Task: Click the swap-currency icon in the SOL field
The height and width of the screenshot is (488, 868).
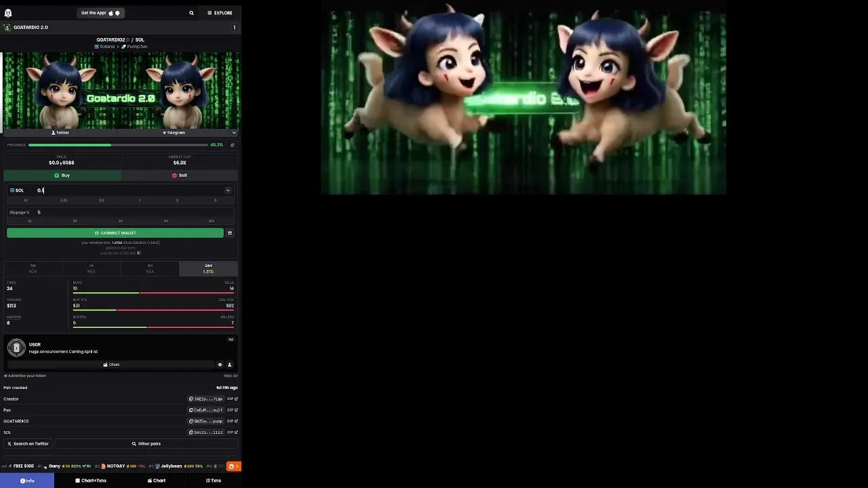Action: pyautogui.click(x=228, y=190)
